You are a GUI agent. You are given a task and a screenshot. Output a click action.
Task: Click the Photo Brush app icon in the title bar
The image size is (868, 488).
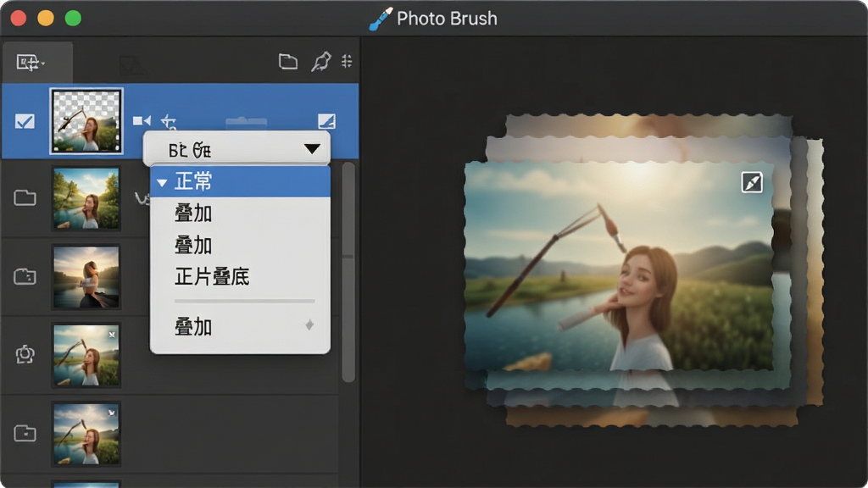(381, 19)
